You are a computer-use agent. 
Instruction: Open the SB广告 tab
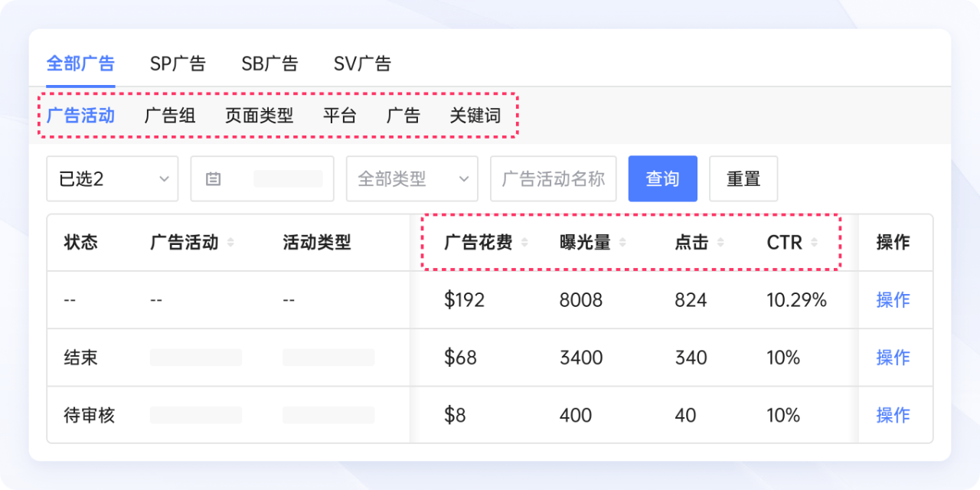(269, 64)
